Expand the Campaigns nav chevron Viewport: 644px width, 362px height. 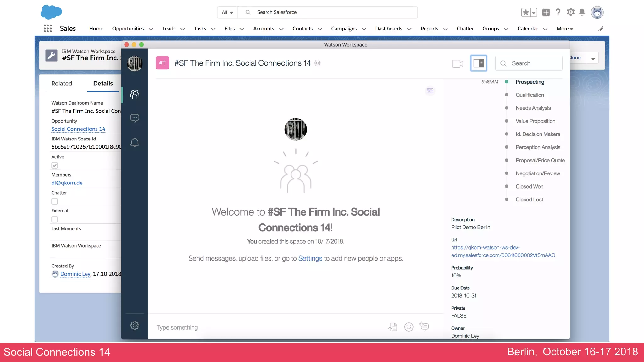[x=364, y=29]
